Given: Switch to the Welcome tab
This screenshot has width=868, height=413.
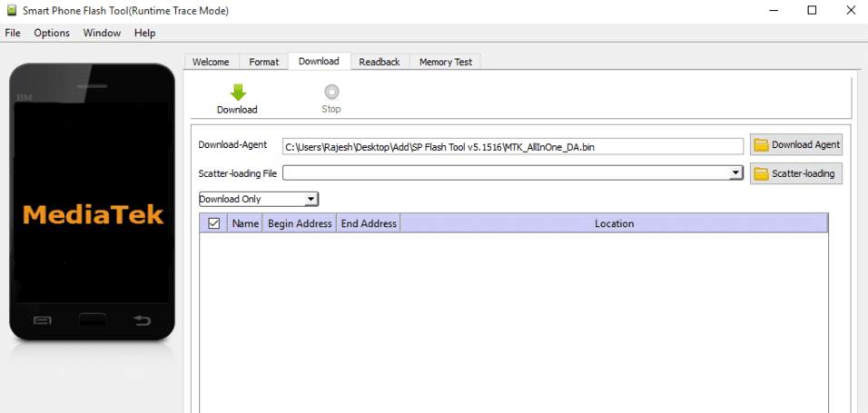Looking at the screenshot, I should point(211,62).
